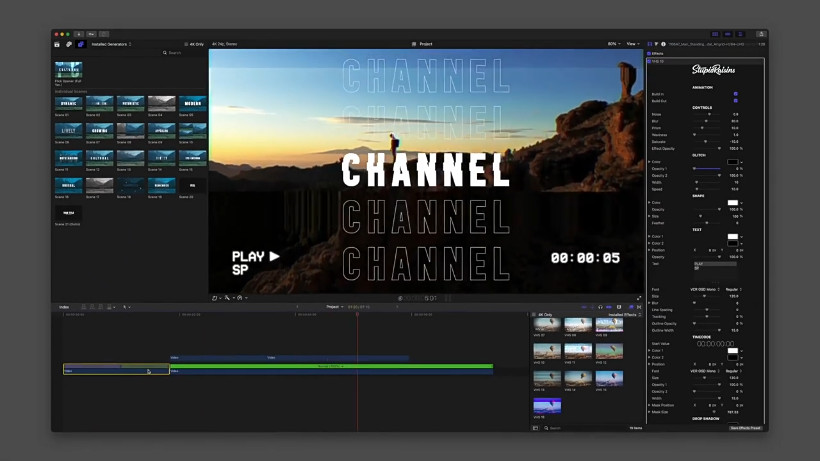Select the Scene 01 DYNAMIC thumbnail
Viewport: 820px width, 461px height.
(69, 103)
